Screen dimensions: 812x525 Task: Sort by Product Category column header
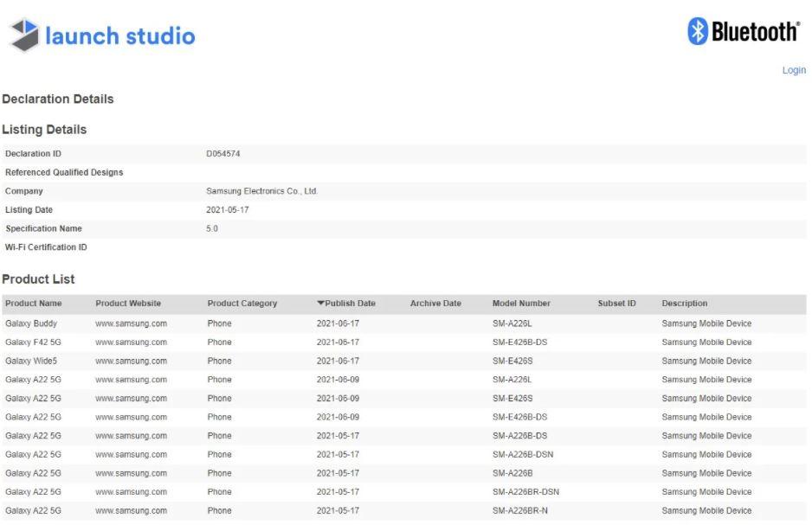(x=242, y=303)
